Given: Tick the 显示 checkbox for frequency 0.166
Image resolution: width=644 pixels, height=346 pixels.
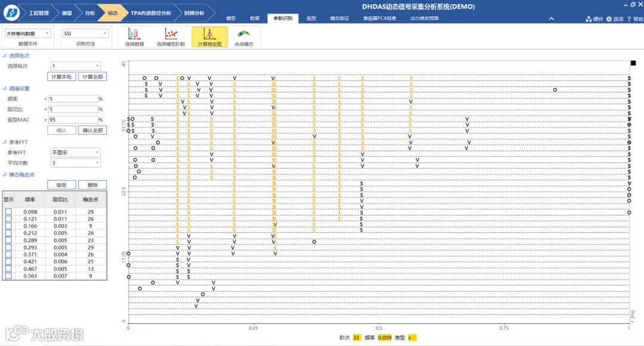Looking at the screenshot, I should pos(8,226).
